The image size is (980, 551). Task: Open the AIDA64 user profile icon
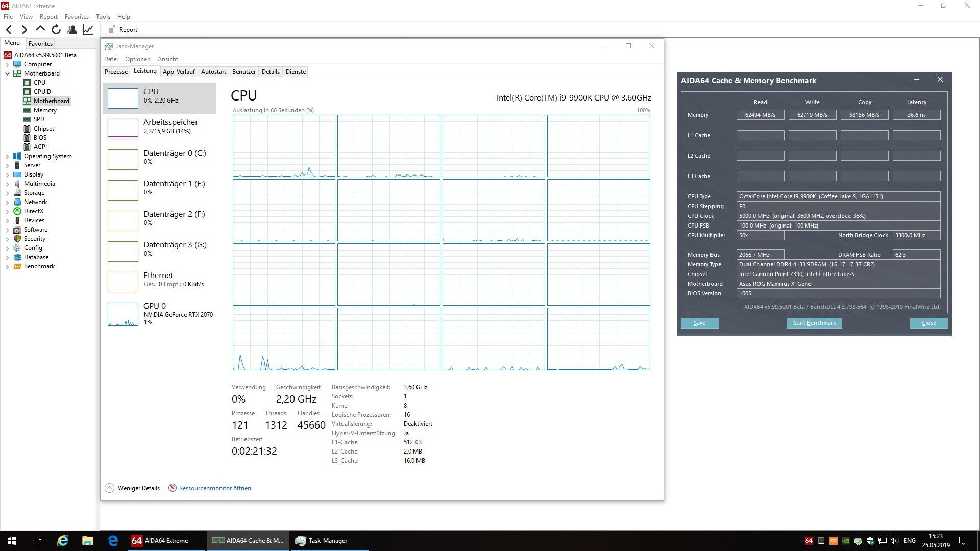[72, 30]
